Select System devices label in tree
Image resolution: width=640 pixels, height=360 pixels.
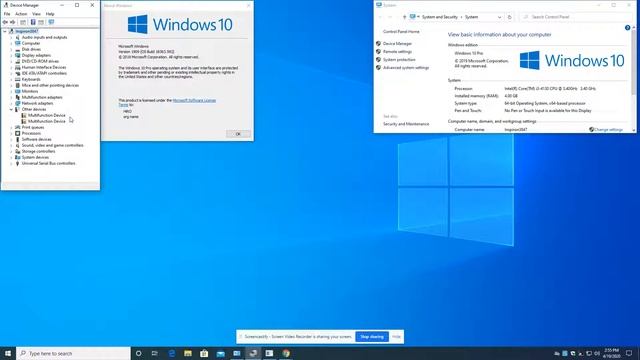(35, 157)
